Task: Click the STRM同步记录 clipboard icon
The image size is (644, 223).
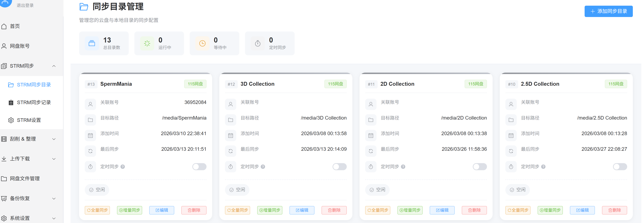Action: pyautogui.click(x=11, y=103)
